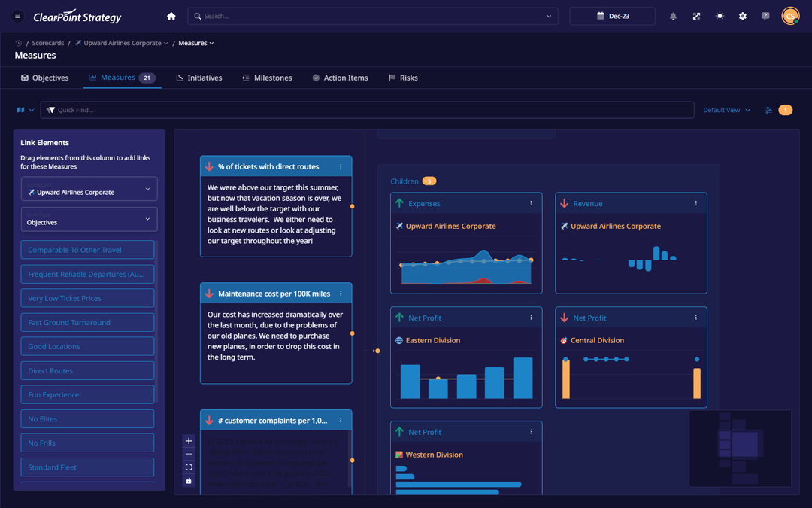Open options menu on the Revenue card
This screenshot has height=508, width=812.
(x=696, y=203)
